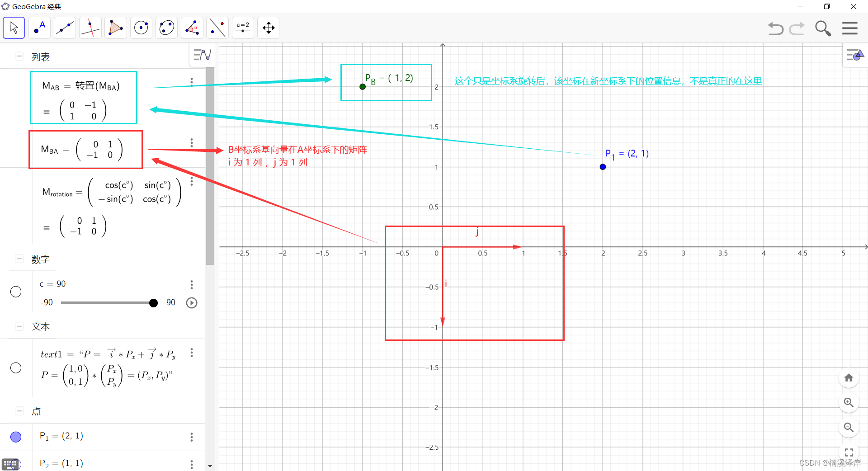
Task: Open options menu for M_BA
Action: [192, 143]
